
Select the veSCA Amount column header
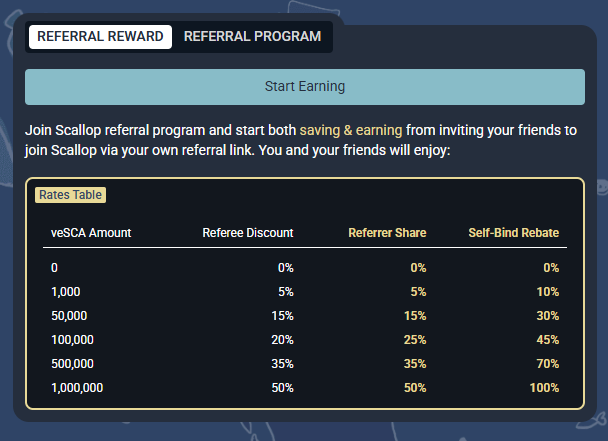pos(91,233)
